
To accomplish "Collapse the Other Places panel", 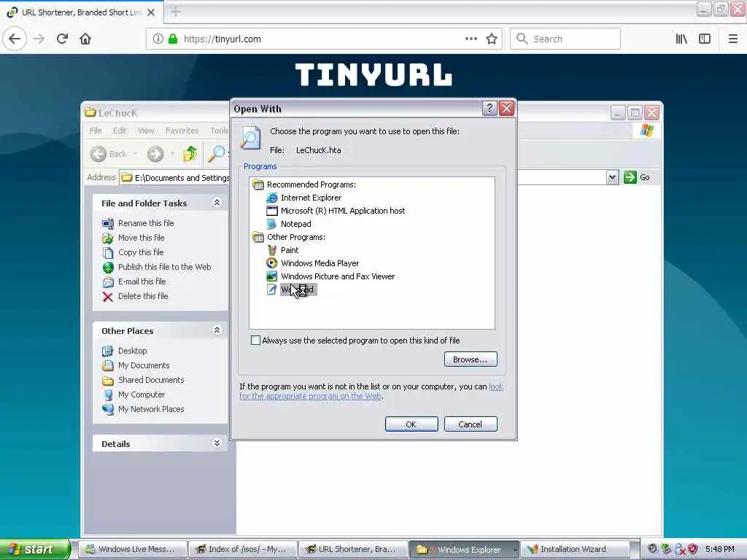I will tap(217, 330).
